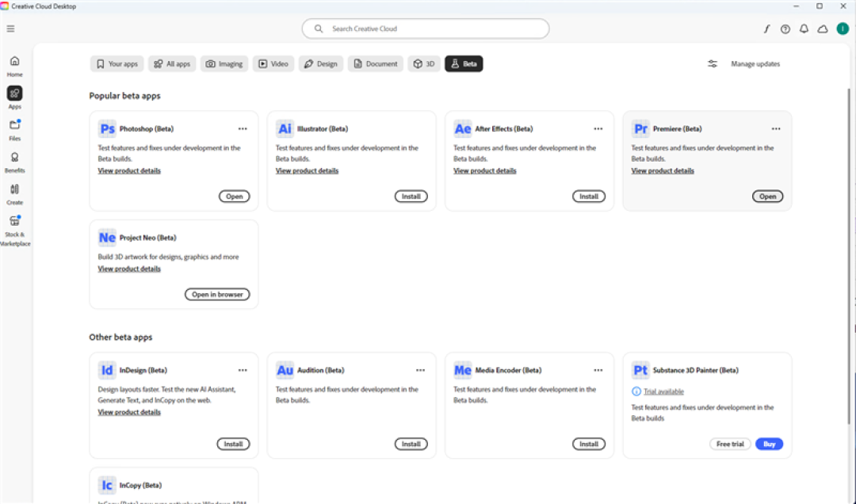Open Benefits section in sidebar

(15, 162)
